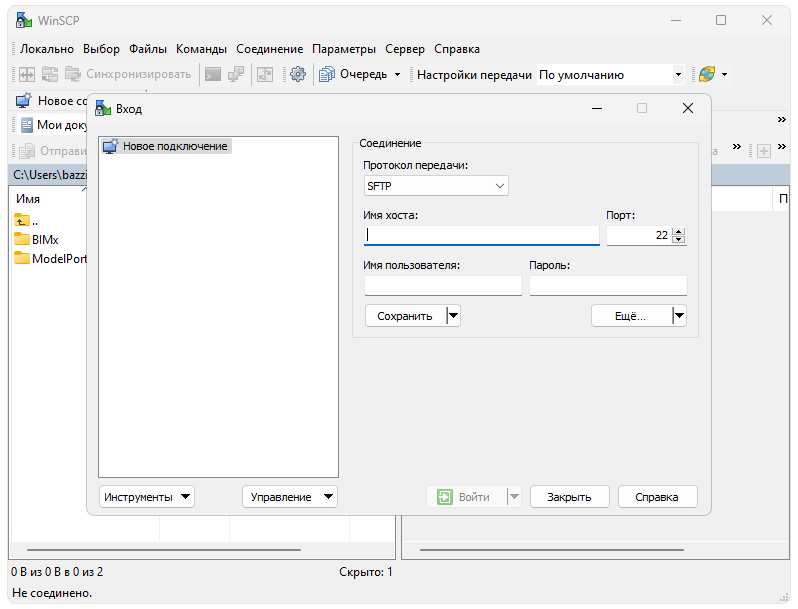Click the settings gear icon in the toolbar

point(297,74)
